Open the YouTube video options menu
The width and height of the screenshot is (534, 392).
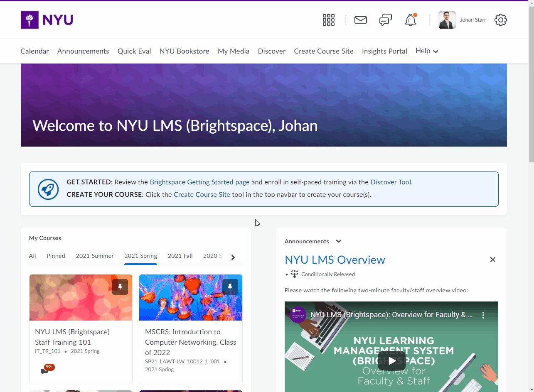[483, 315]
